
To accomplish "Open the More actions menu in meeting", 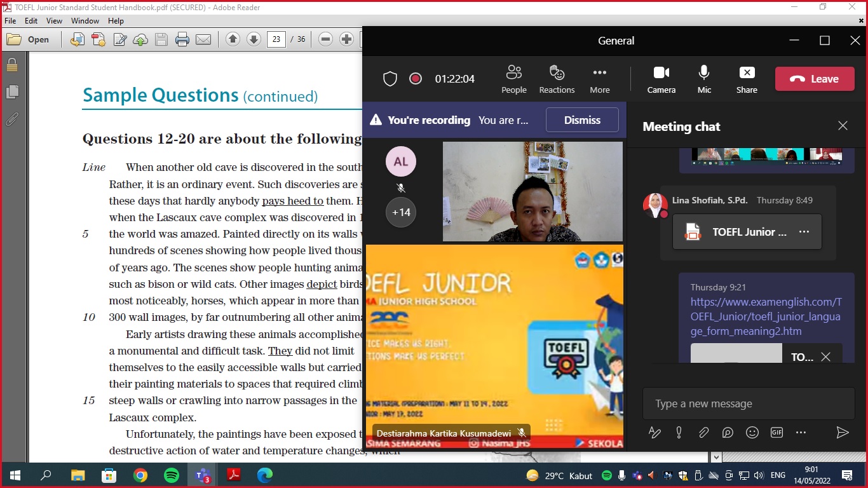I will (599, 79).
